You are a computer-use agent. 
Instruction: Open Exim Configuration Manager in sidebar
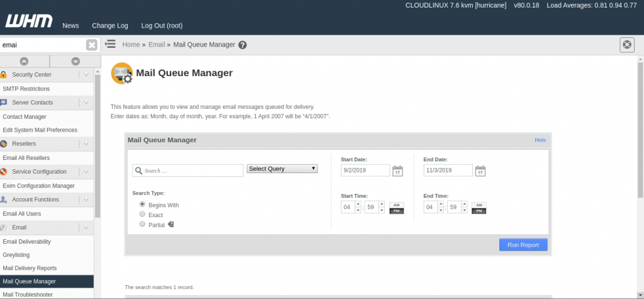point(39,186)
